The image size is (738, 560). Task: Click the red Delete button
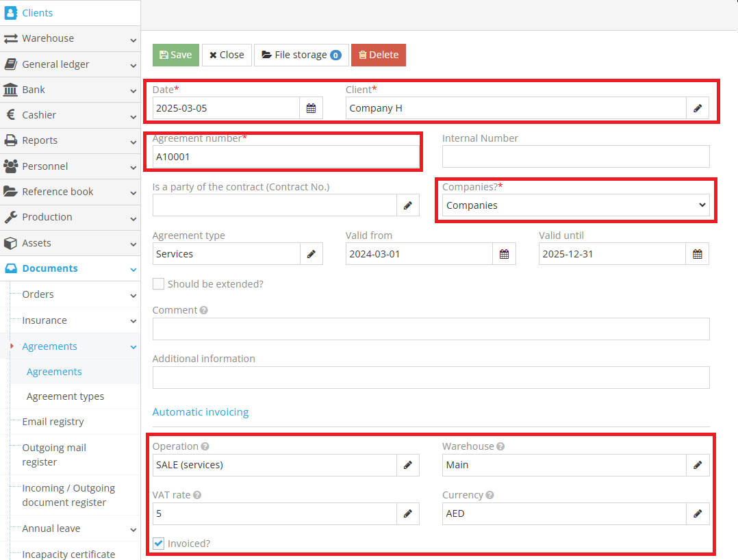click(x=378, y=55)
